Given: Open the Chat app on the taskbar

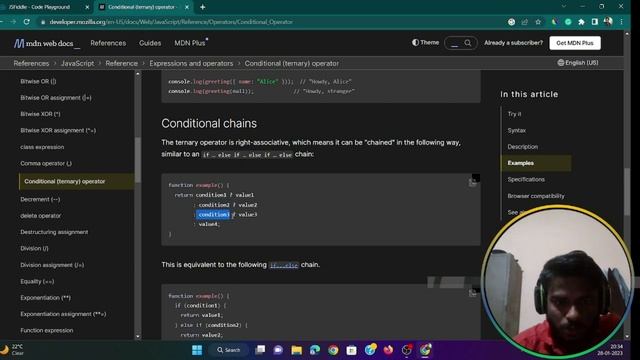Looking at the screenshot, I should [278, 350].
